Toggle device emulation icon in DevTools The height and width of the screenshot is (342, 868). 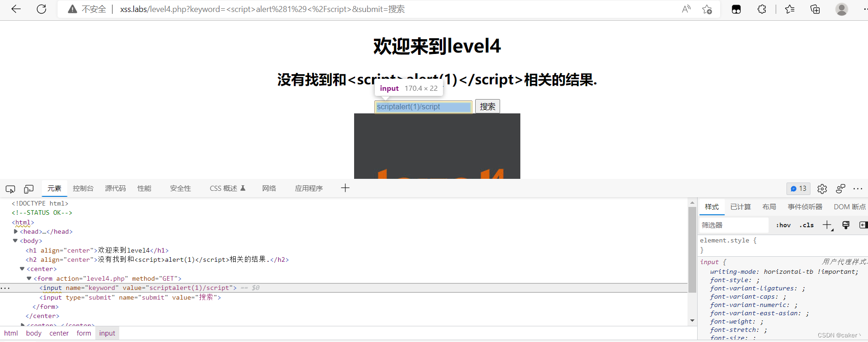(x=29, y=189)
